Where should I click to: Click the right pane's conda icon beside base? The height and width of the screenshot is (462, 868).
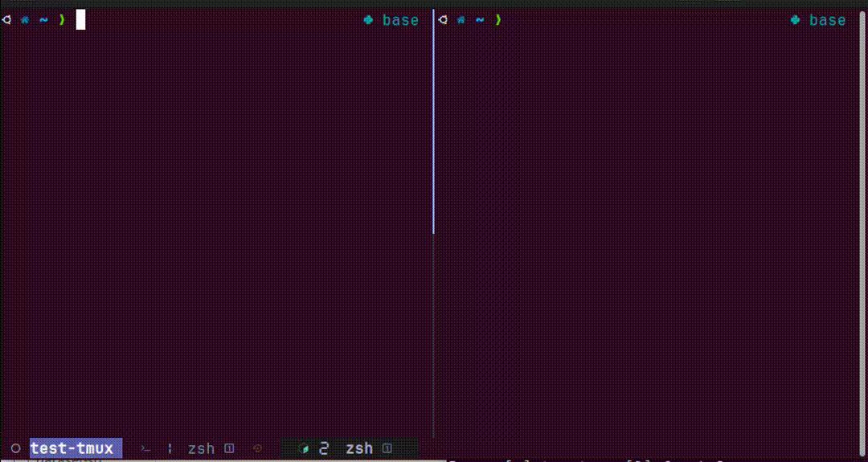(x=795, y=20)
